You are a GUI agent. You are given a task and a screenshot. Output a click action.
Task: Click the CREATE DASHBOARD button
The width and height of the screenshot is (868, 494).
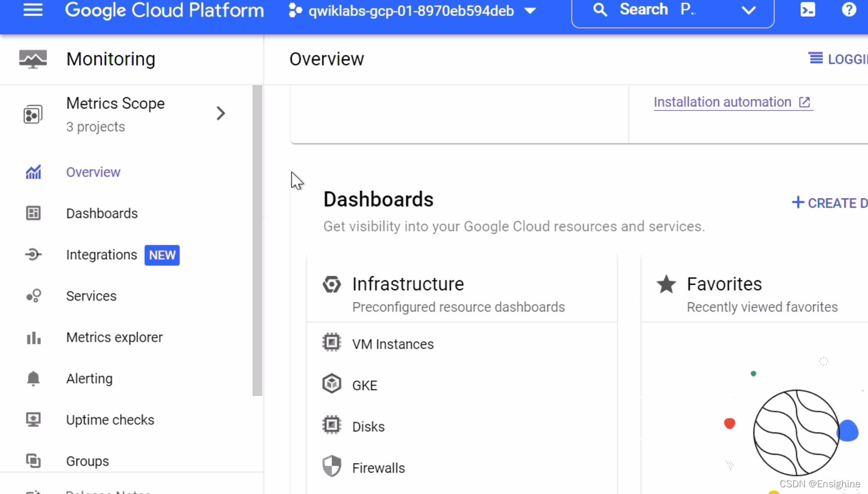(829, 203)
